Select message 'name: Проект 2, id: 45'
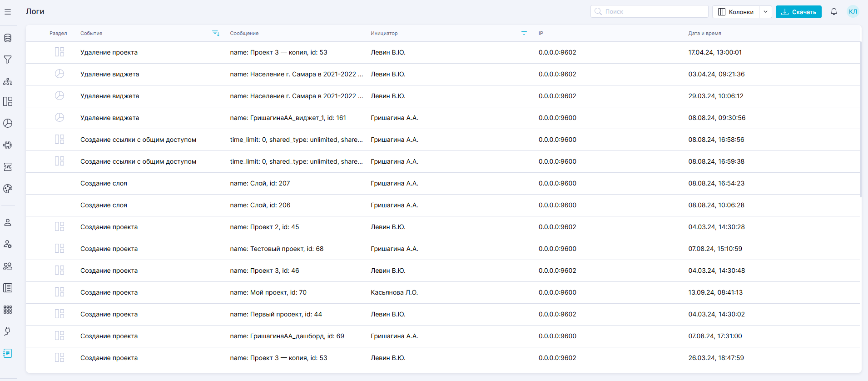The image size is (868, 381). tap(264, 227)
